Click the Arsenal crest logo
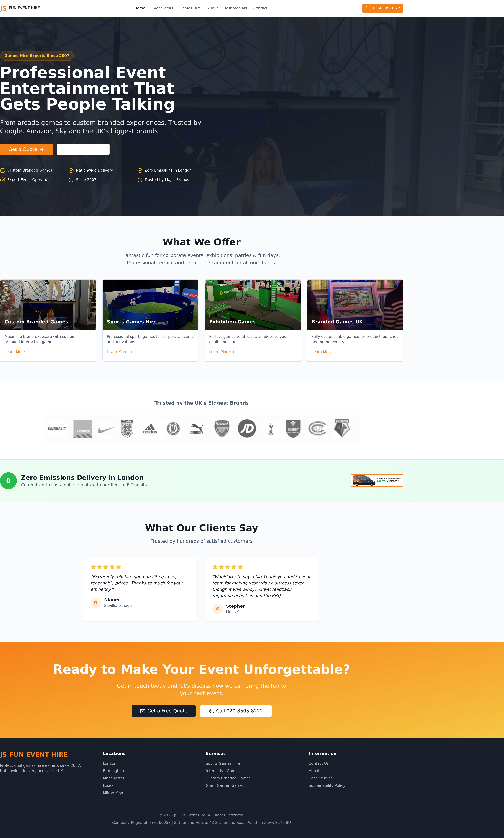The width and height of the screenshot is (504, 838). [222, 428]
